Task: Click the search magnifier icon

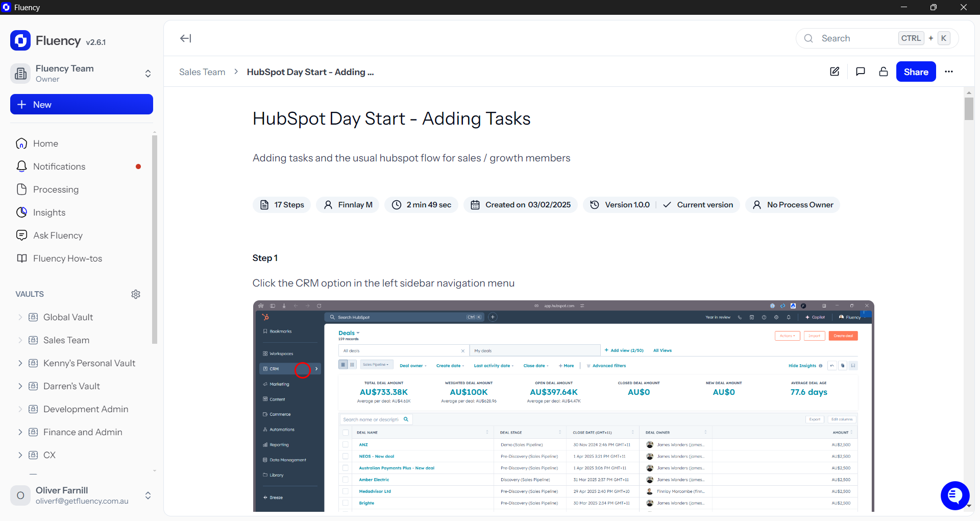Action: pos(808,38)
